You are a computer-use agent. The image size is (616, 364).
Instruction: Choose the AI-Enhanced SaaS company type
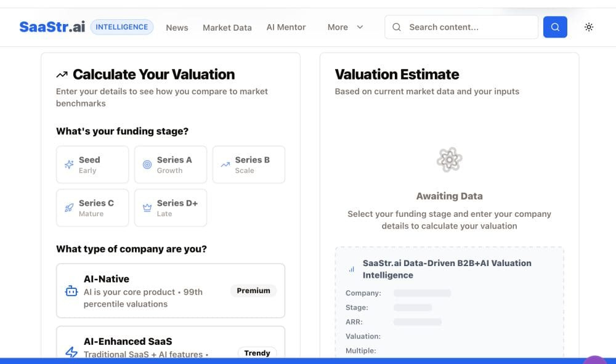[171, 342]
